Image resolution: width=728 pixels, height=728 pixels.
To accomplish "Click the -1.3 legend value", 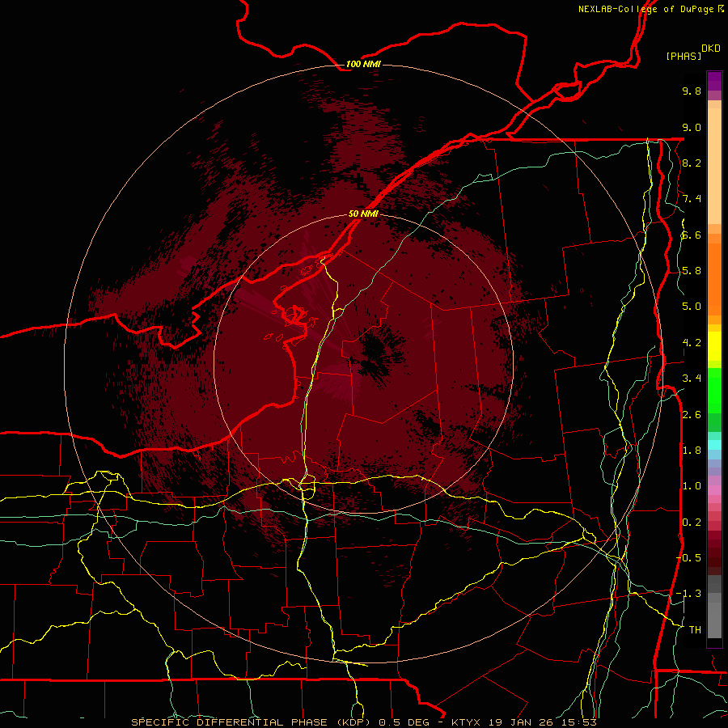I will [x=688, y=594].
